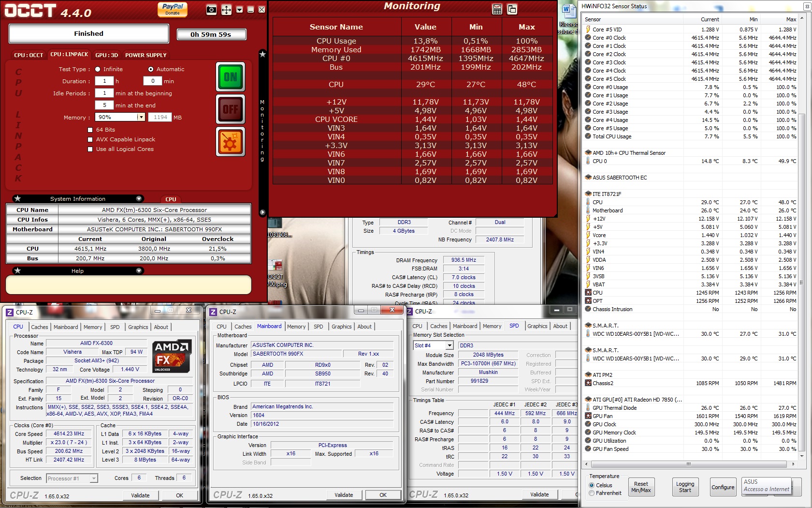Click the Total CPU Usage row icon
Viewport: 812px width, 508px height.
[x=588, y=136]
